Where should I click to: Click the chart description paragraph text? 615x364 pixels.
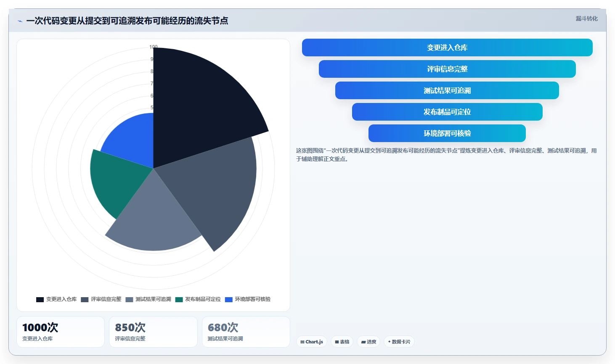(x=446, y=155)
